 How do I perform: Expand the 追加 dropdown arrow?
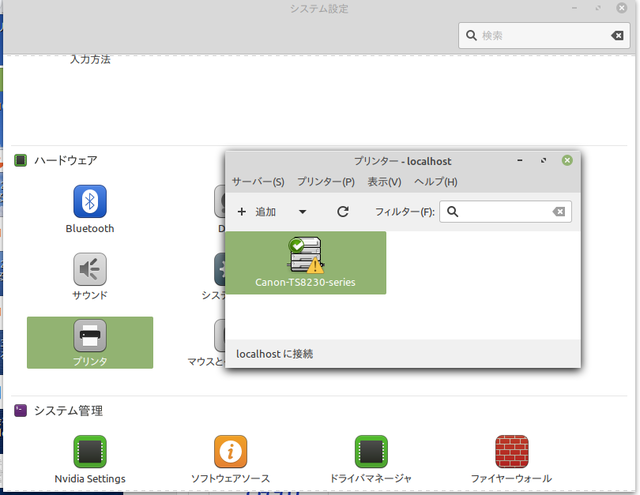(x=302, y=212)
